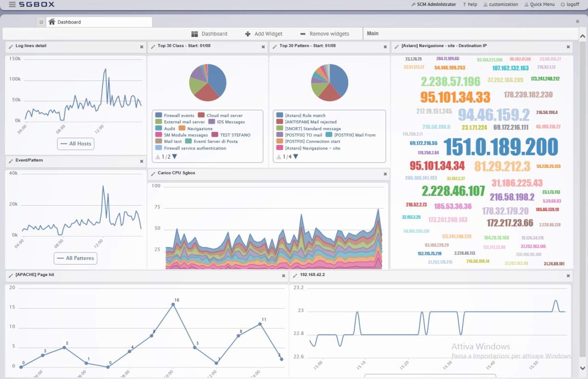Viewport: 588px width, 379px height.
Task: Go to next page of Top 30 Pattern legend
Action: [x=296, y=157]
